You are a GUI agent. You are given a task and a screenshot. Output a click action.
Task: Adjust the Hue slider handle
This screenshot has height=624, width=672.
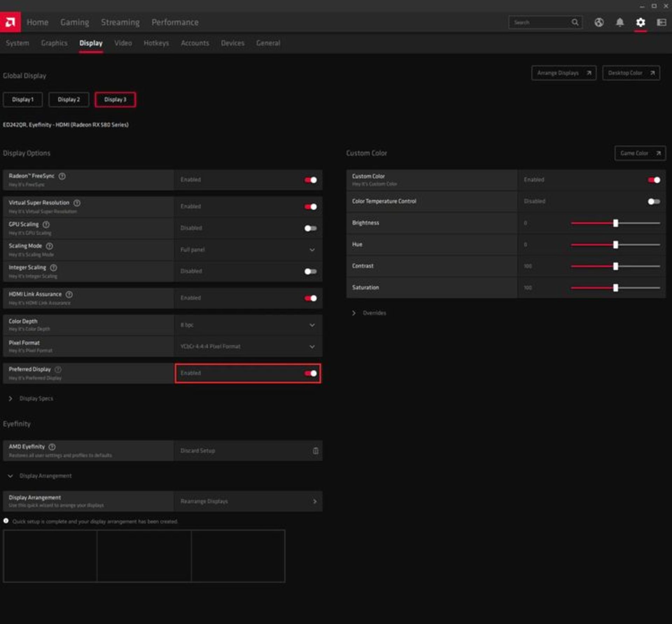tap(616, 245)
